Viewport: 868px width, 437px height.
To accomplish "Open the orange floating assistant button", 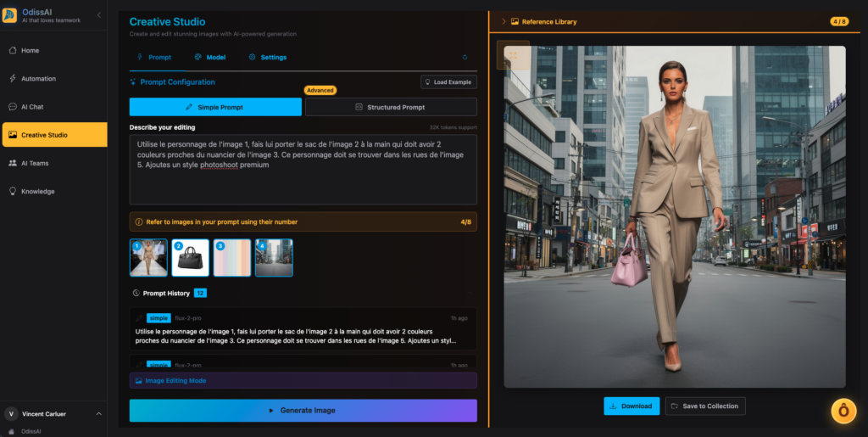I will pyautogui.click(x=843, y=411).
